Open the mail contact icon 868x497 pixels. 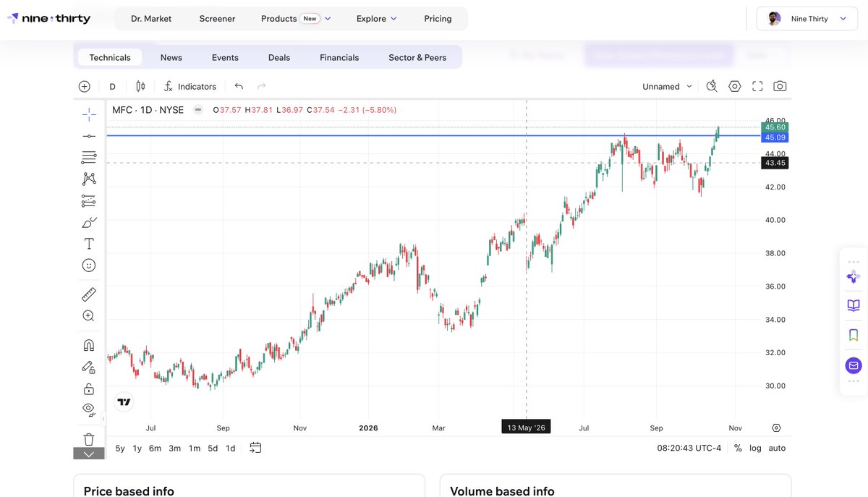pyautogui.click(x=854, y=365)
